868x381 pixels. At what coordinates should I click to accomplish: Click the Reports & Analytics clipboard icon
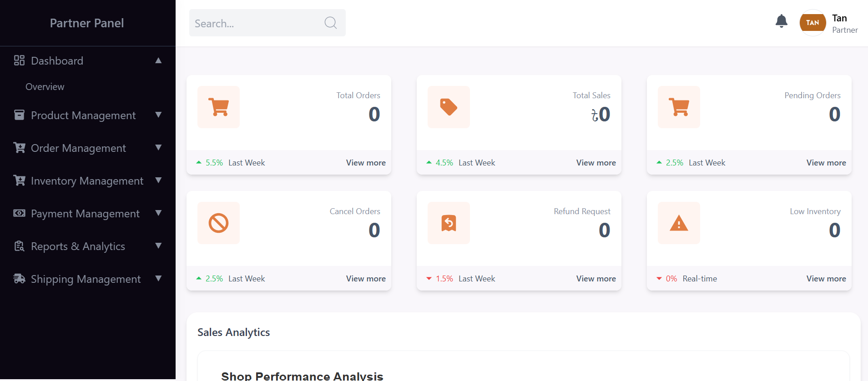click(19, 246)
